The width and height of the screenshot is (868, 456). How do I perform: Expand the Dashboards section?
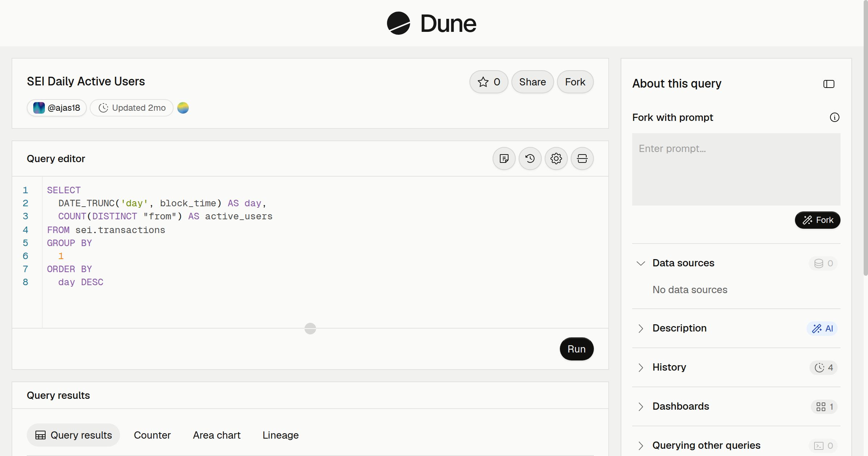[641, 406]
